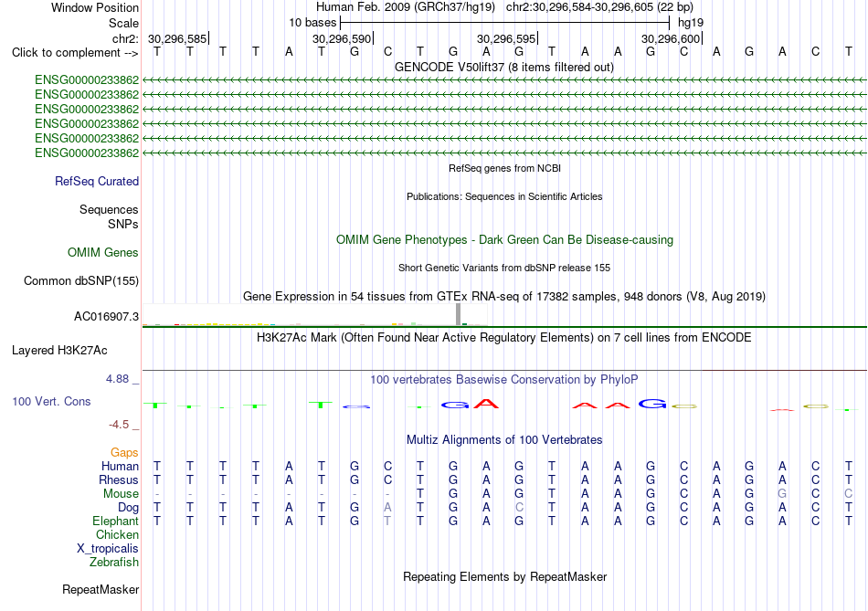Click the 30,296,585 position tick label
This screenshot has width=868, height=611.
pyautogui.click(x=177, y=38)
